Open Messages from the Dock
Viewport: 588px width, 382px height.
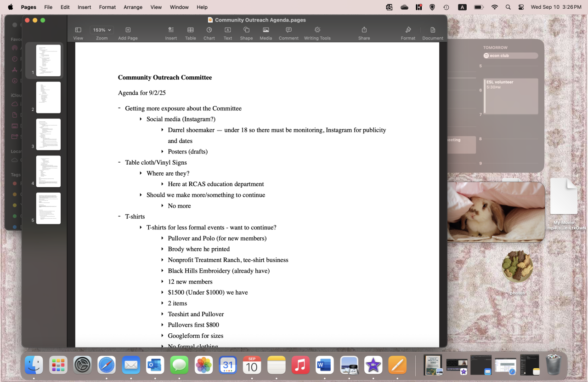[x=179, y=365]
